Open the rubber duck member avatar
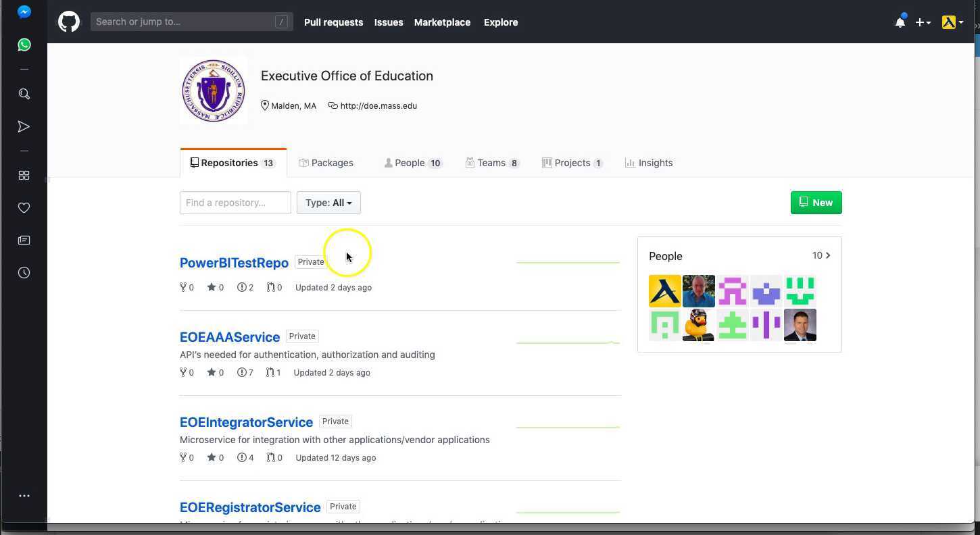Image resolution: width=980 pixels, height=535 pixels. (698, 325)
